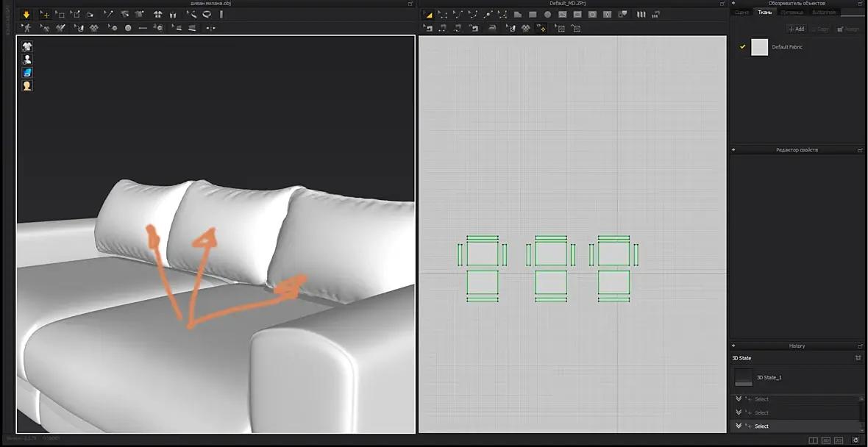This screenshot has height=447, width=868.
Task: Click the pleat fold stripes icon
Action: click(x=641, y=15)
